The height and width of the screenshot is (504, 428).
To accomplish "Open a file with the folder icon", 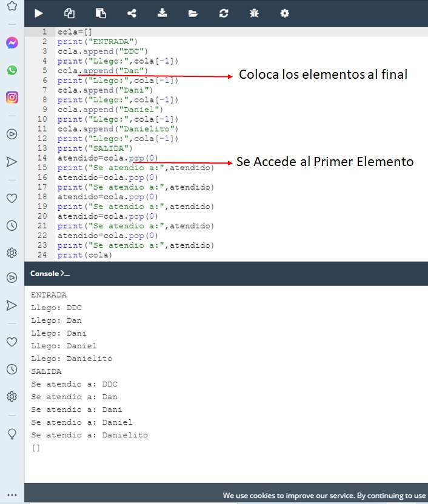I will pos(193,13).
